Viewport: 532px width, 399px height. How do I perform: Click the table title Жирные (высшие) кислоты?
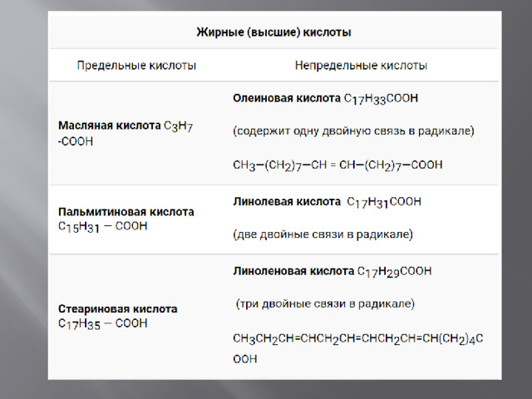[273, 32]
